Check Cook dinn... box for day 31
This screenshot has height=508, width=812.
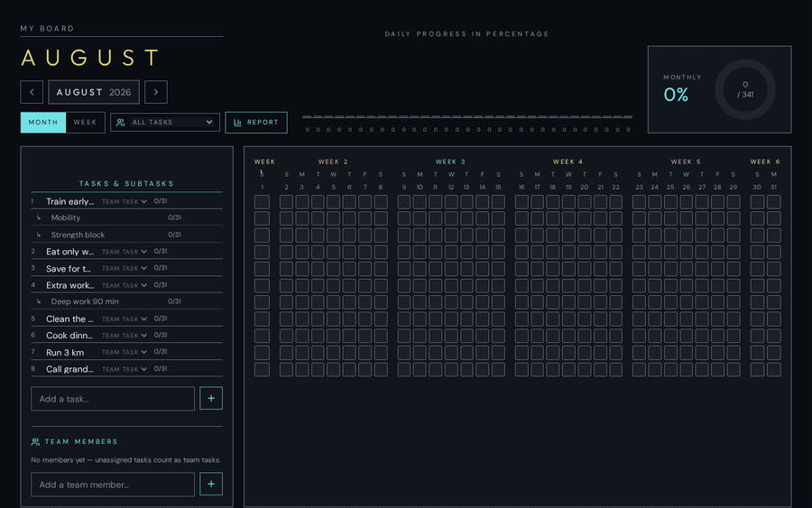click(x=774, y=336)
